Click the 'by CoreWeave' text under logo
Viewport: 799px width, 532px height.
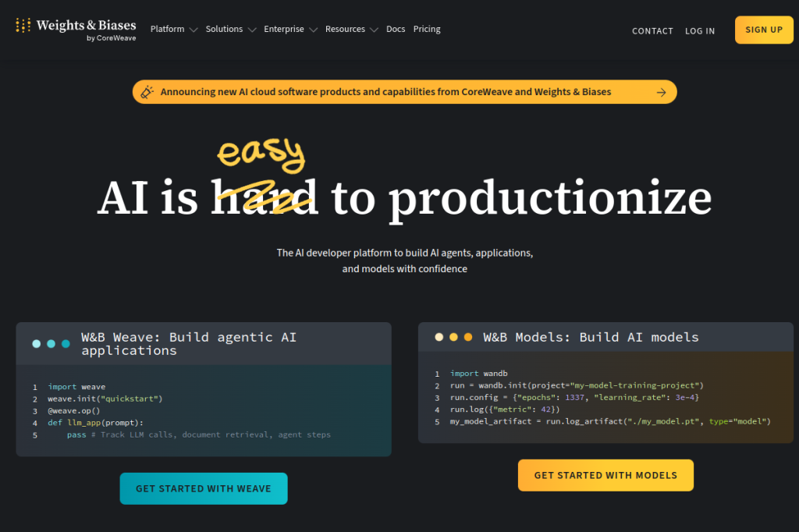[x=111, y=38]
